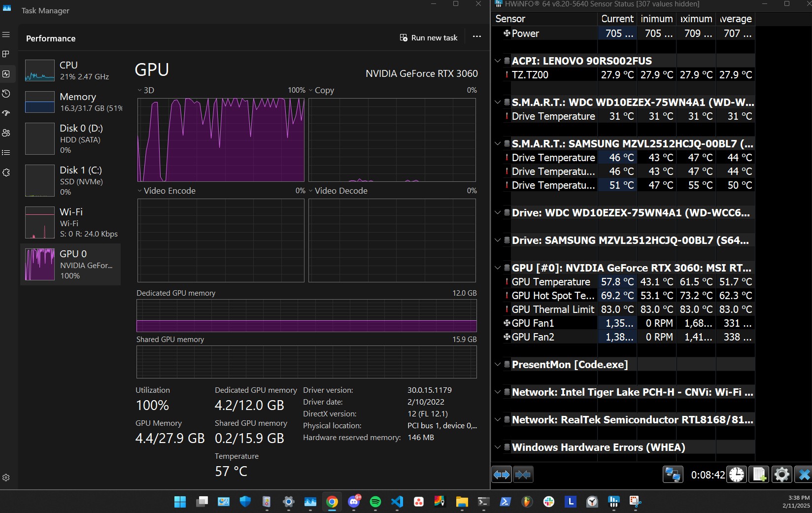This screenshot has width=812, height=513.
Task: Open Startup apps page icon in sidebar
Action: pos(6,113)
